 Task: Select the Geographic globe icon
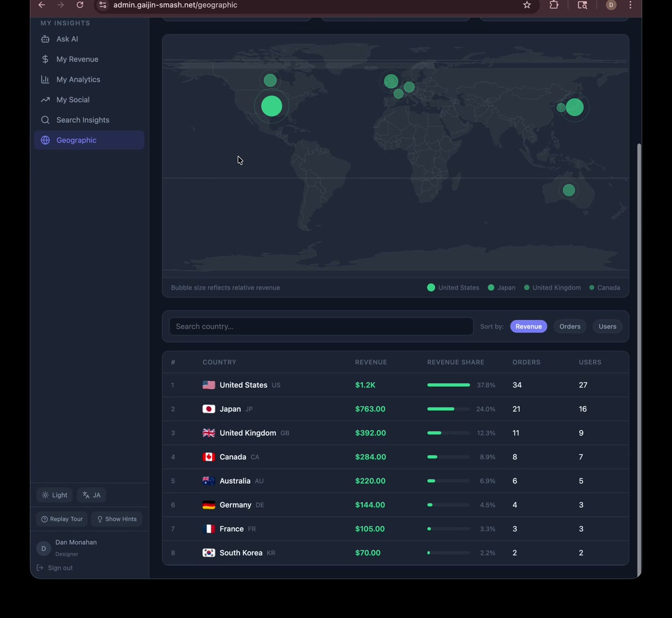[45, 140]
